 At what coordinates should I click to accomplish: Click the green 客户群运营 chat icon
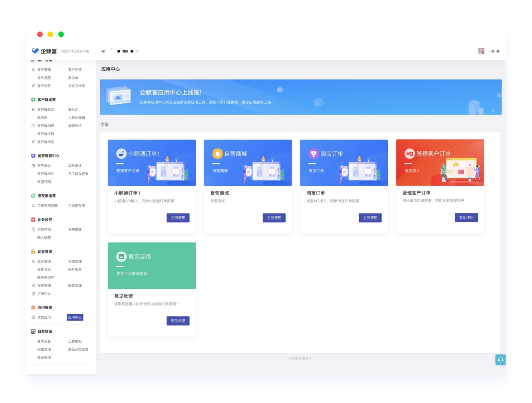(x=33, y=100)
